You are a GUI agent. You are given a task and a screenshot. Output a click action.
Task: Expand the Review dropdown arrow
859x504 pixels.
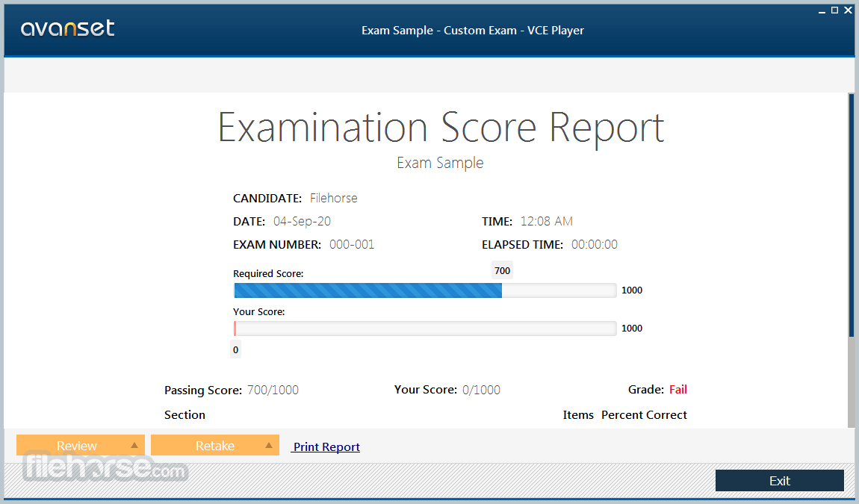coord(134,445)
